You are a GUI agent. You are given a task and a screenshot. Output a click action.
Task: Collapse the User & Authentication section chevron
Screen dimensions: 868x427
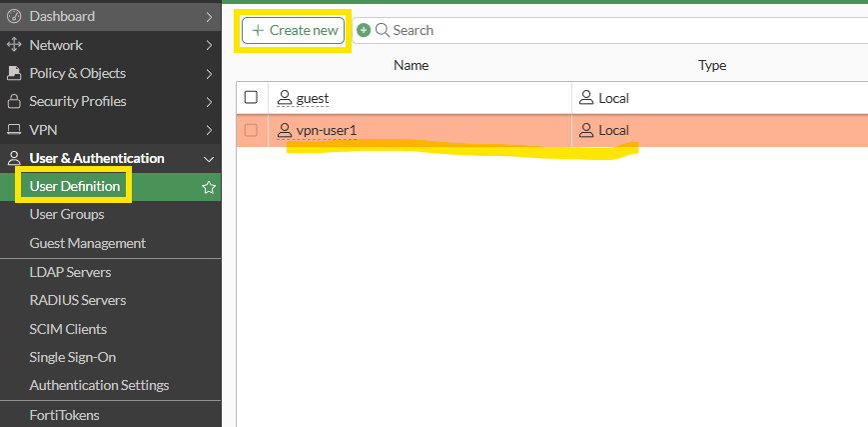pos(208,158)
